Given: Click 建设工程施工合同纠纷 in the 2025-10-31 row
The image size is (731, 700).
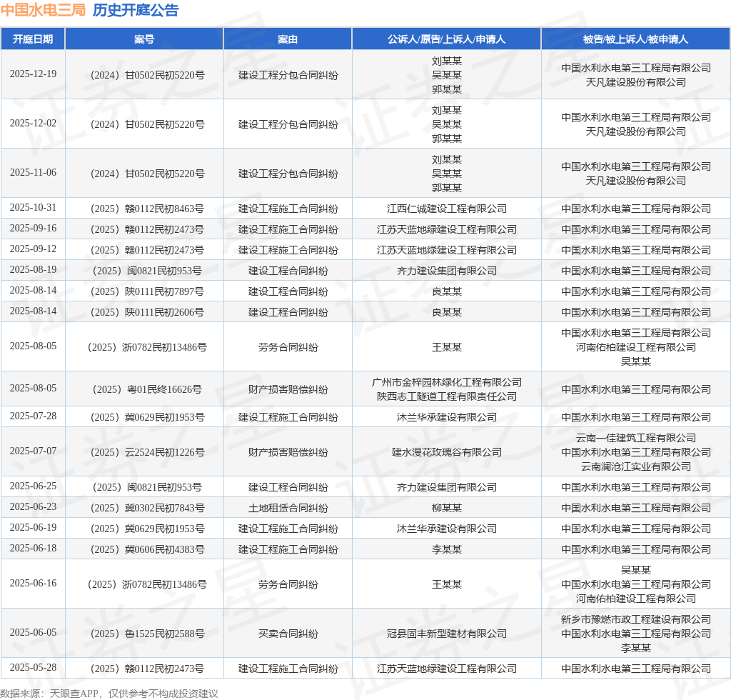Looking at the screenshot, I should point(288,209).
